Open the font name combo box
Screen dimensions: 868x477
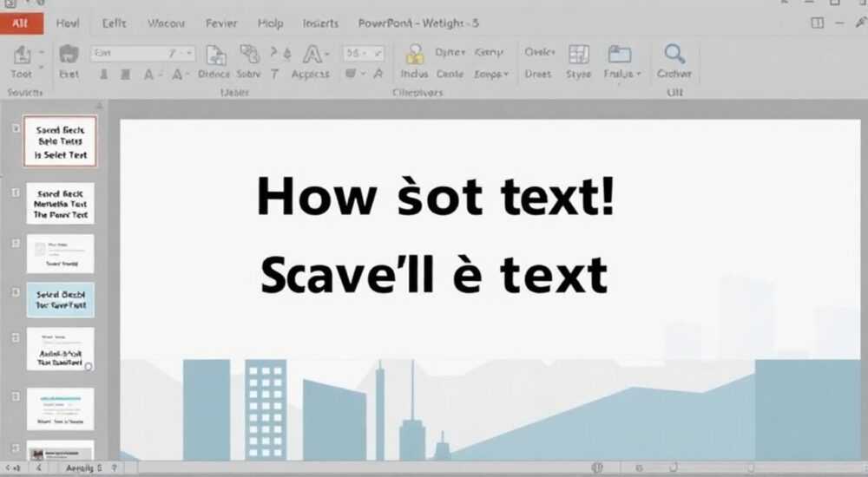click(143, 53)
